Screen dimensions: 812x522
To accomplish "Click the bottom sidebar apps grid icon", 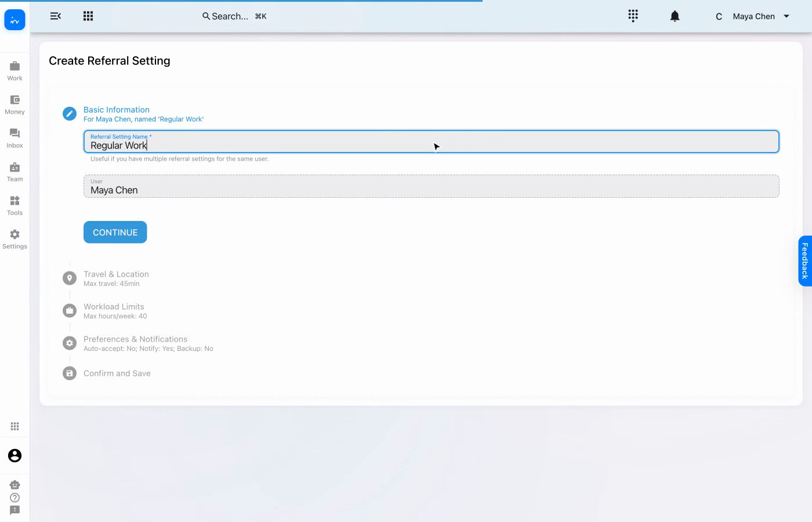I will pyautogui.click(x=14, y=426).
